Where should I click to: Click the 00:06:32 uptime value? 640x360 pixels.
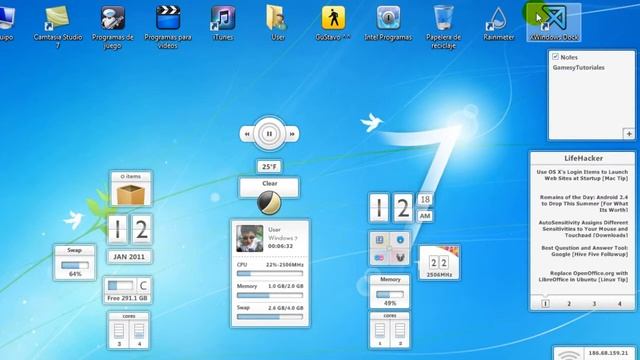[x=280, y=246]
